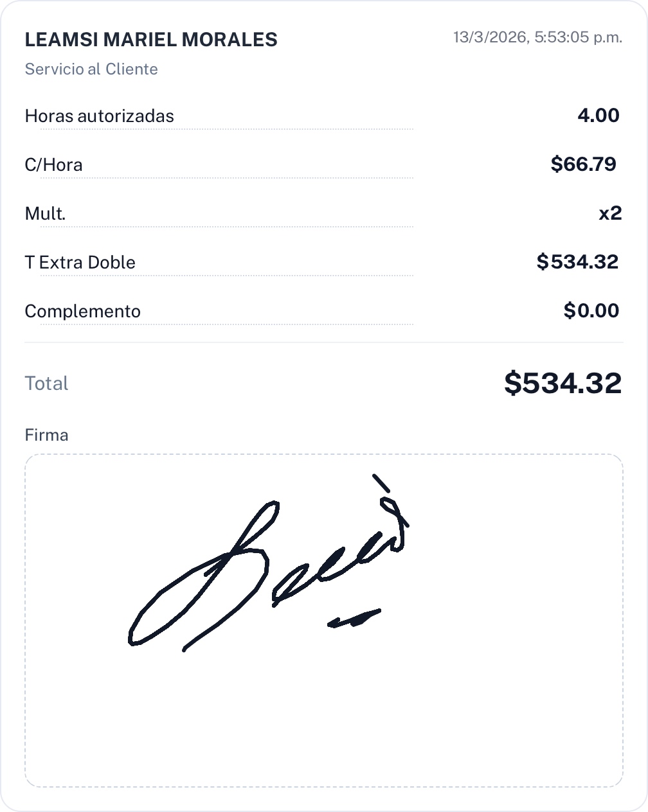648x812 pixels.
Task: Select the $0.00 Complemento amount
Action: click(591, 311)
